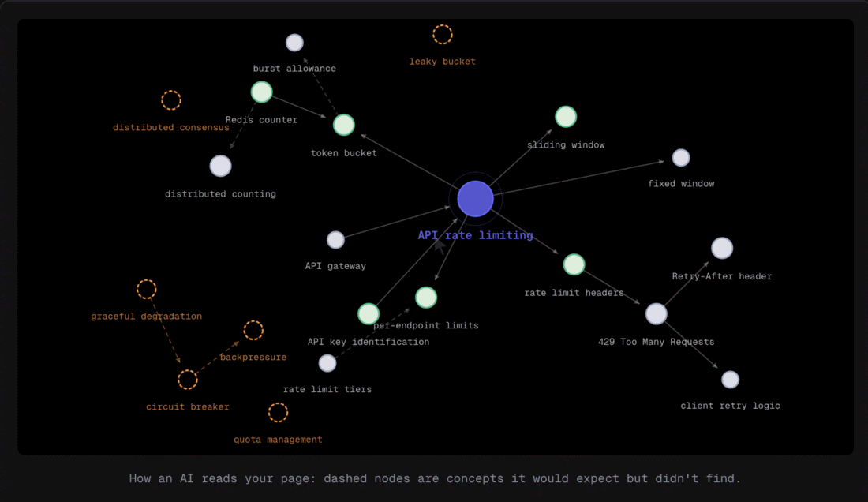Click the 'Redis counter' label text
The width and height of the screenshot is (868, 502).
pyautogui.click(x=261, y=120)
